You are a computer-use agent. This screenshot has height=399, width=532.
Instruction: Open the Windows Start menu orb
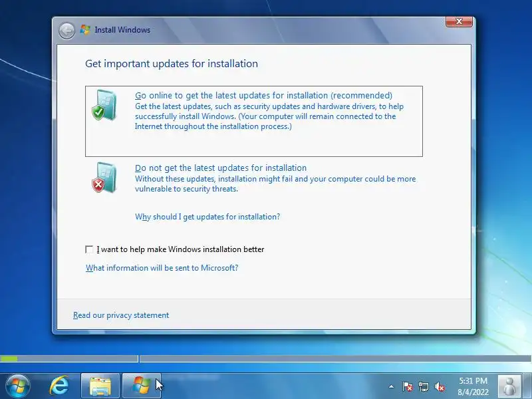point(18,386)
